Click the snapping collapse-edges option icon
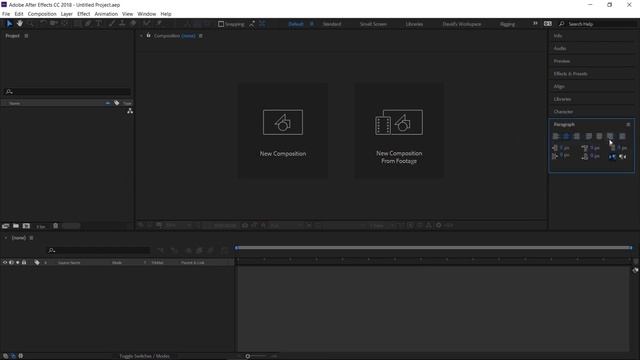Screen dimensions: 640x360 pyautogui.click(x=252, y=24)
